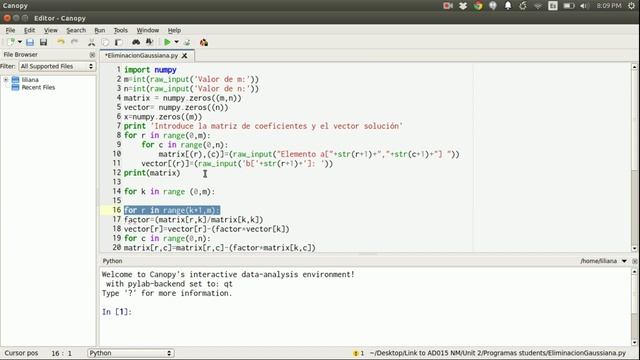Open the Python language selector dropdown
The height and width of the screenshot is (360, 640).
[x=131, y=353]
